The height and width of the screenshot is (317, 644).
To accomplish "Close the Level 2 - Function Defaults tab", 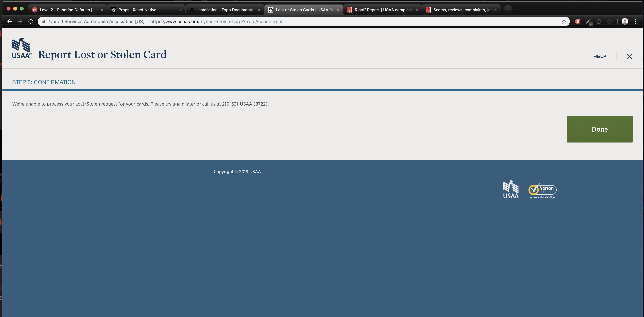I will [x=102, y=10].
